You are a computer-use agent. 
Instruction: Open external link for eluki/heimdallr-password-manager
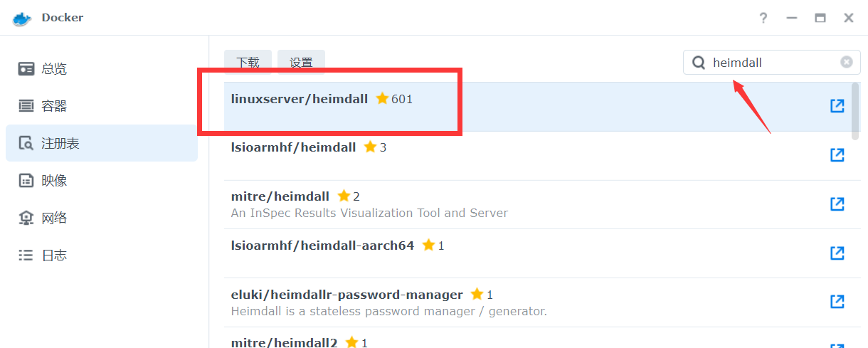[x=837, y=302]
